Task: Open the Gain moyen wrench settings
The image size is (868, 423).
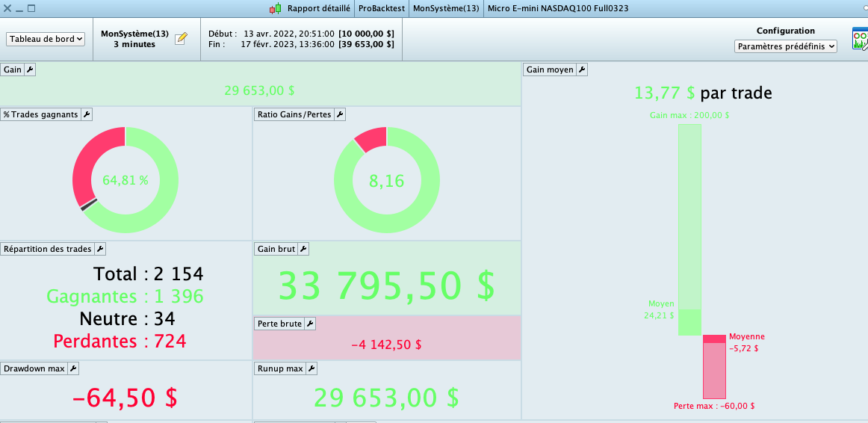Action: click(x=582, y=70)
